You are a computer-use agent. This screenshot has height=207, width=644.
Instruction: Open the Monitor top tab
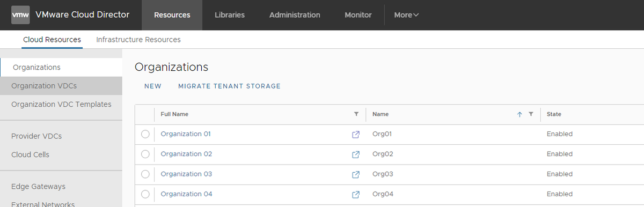[358, 15]
